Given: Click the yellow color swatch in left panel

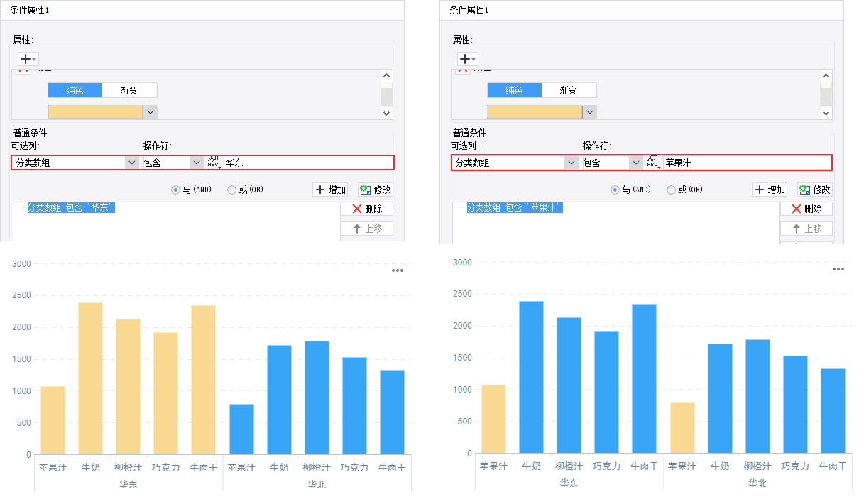Looking at the screenshot, I should [x=96, y=112].
